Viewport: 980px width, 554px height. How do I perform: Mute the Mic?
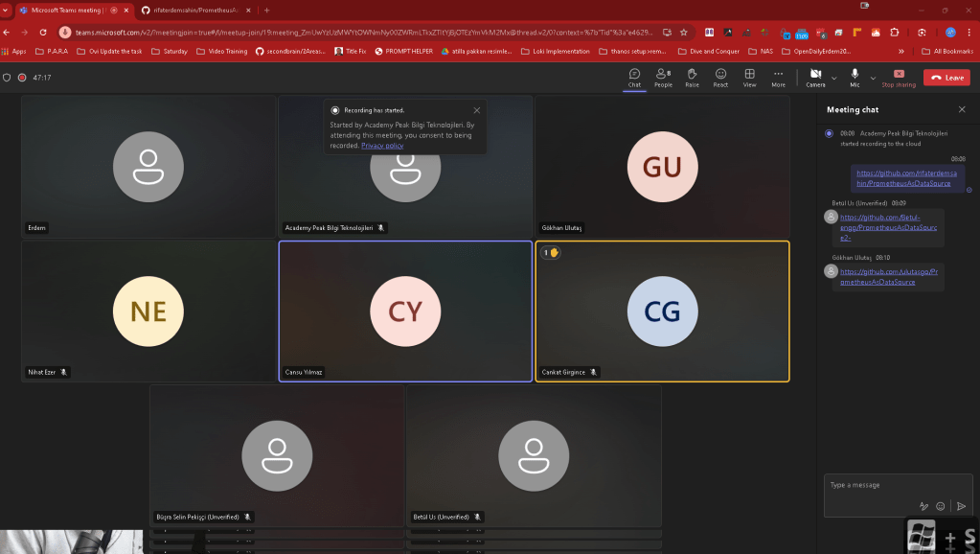coord(855,78)
